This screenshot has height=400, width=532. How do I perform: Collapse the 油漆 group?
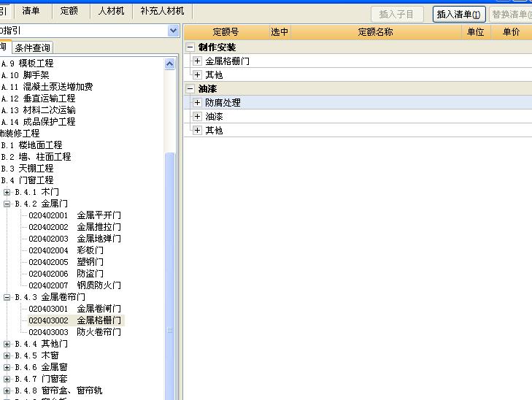point(190,89)
